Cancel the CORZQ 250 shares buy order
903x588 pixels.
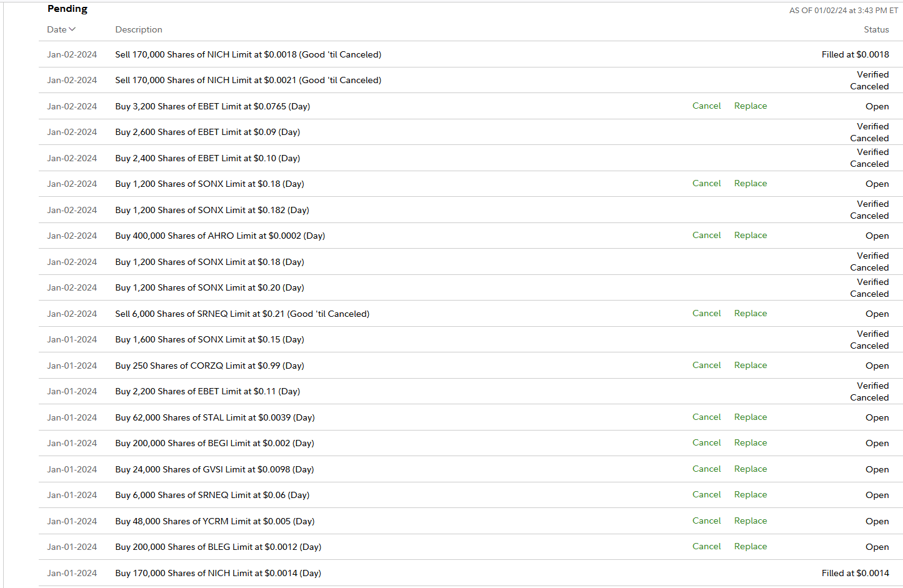pos(706,365)
